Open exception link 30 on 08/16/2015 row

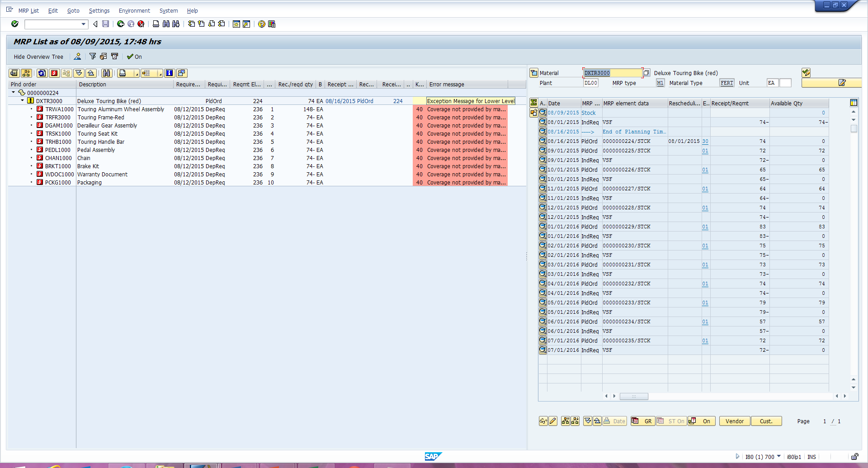(x=705, y=141)
